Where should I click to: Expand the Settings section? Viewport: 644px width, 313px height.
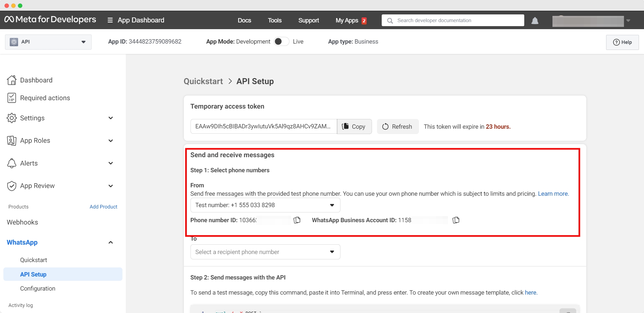111,118
